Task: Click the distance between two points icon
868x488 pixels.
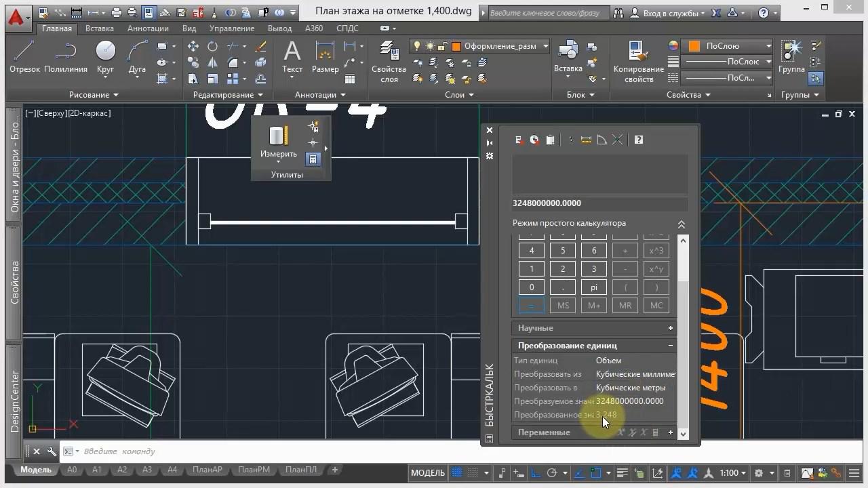Action: pyautogui.click(x=586, y=140)
